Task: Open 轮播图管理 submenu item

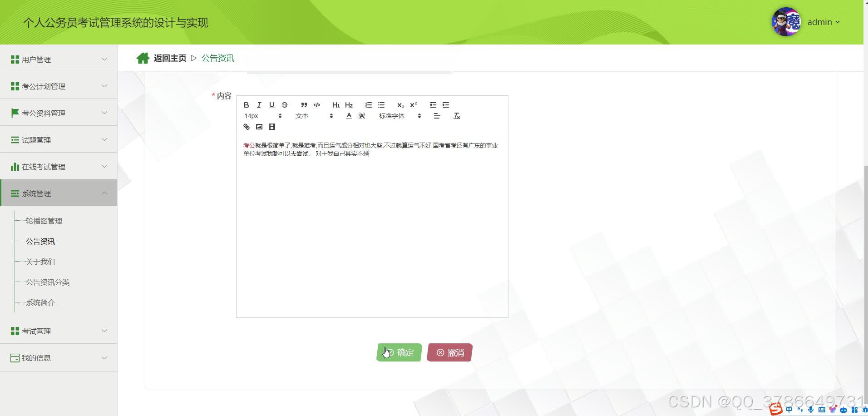Action: [44, 221]
